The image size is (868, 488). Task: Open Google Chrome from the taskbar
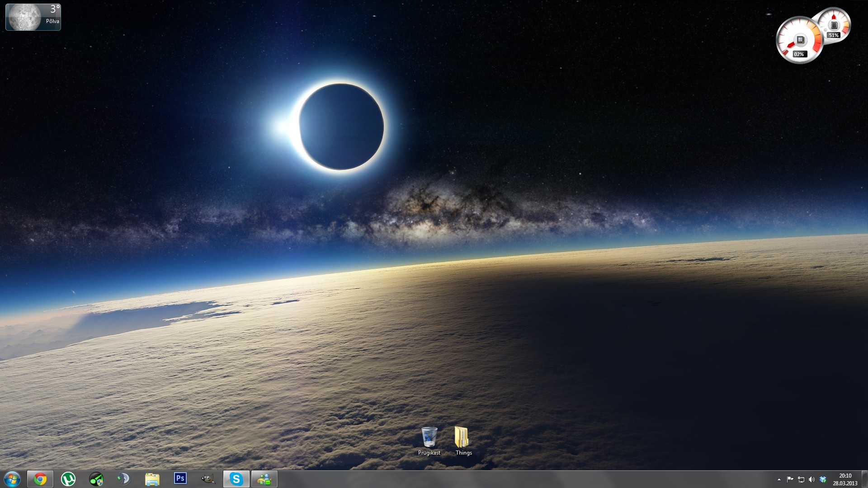(x=40, y=479)
